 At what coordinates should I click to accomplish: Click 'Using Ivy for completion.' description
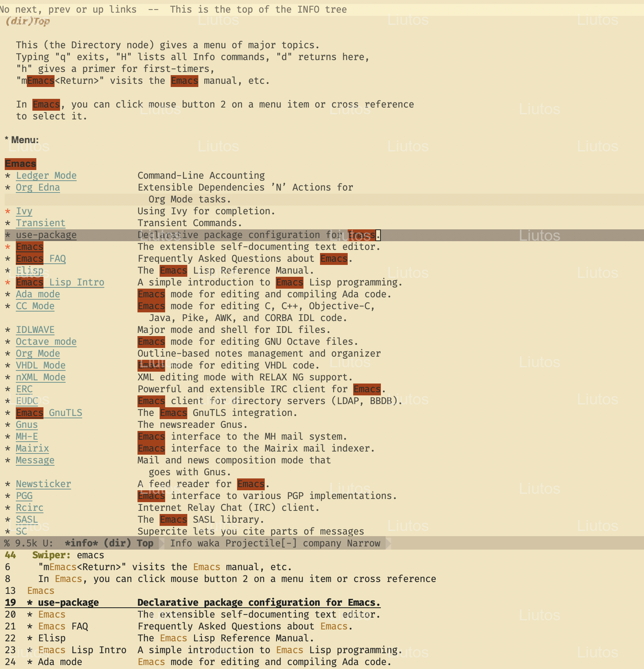pyautogui.click(x=206, y=211)
